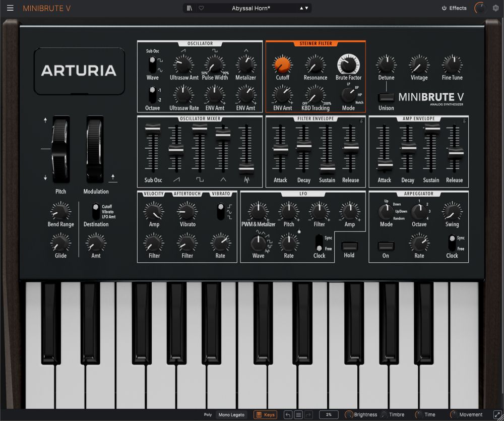Click the Poly label in bottom bar

tap(208, 415)
